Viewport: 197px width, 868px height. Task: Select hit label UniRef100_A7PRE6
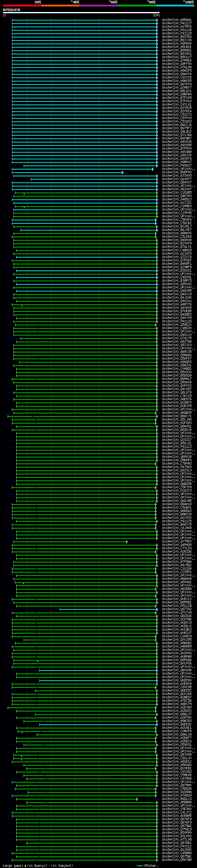pos(176,61)
